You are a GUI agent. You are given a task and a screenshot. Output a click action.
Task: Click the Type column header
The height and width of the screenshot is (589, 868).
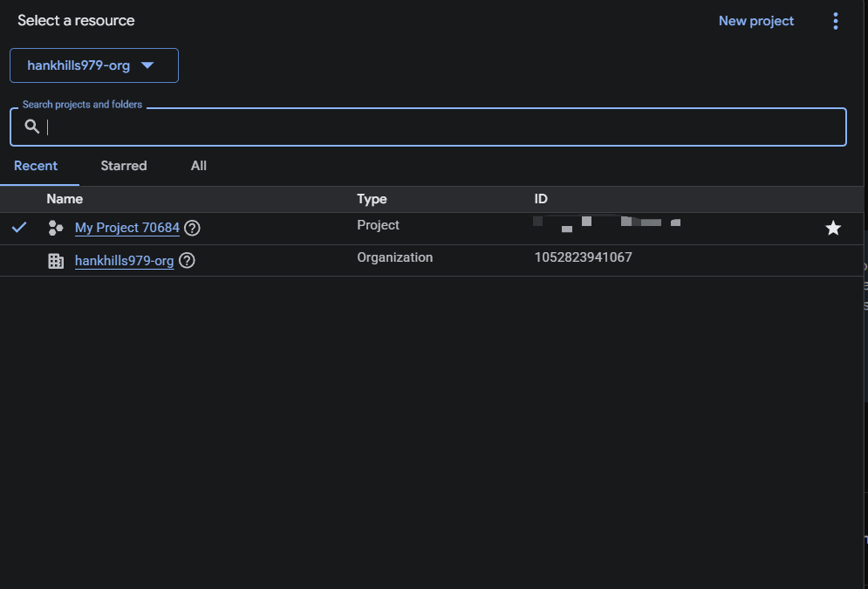(x=372, y=199)
